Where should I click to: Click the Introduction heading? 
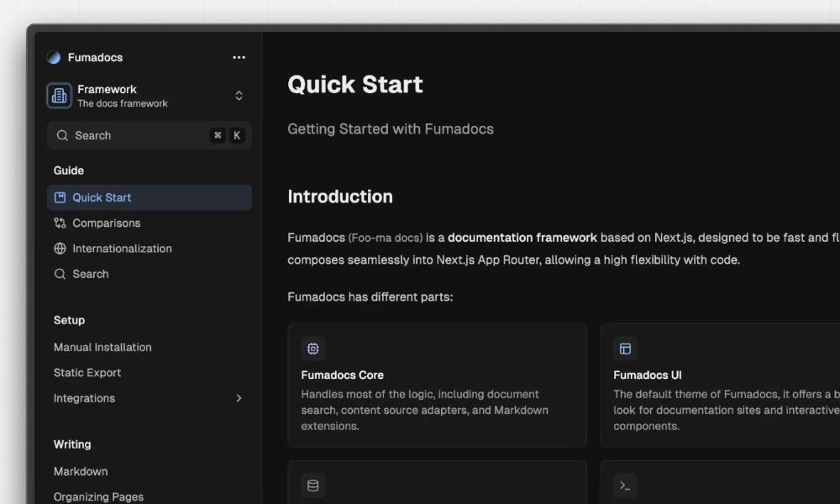pyautogui.click(x=340, y=197)
